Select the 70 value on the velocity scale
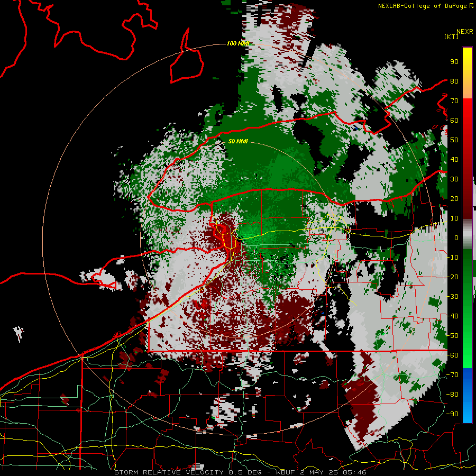 coord(454,101)
